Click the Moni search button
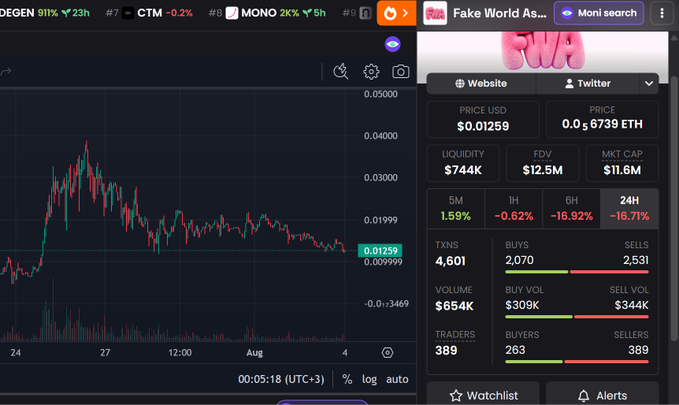 [x=599, y=13]
